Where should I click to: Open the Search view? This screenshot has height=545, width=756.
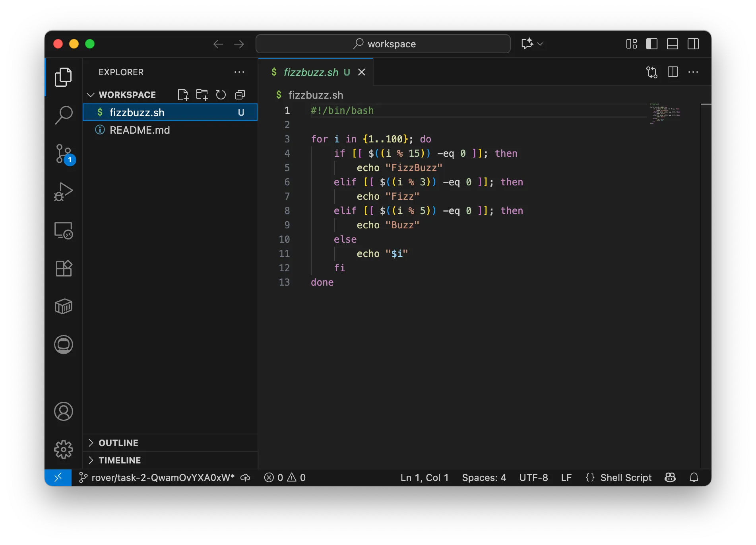pyautogui.click(x=64, y=115)
